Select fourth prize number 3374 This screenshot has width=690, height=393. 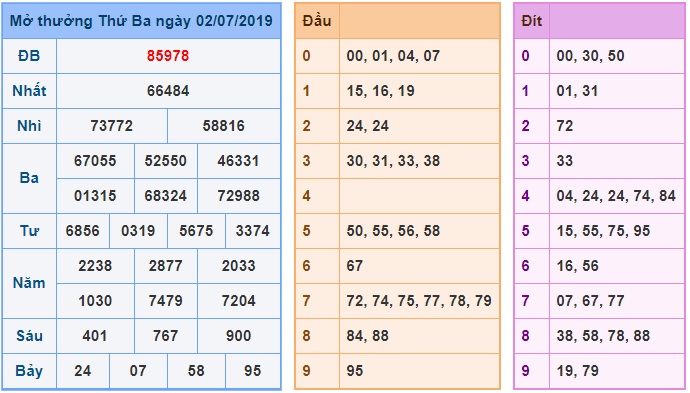[x=252, y=231]
